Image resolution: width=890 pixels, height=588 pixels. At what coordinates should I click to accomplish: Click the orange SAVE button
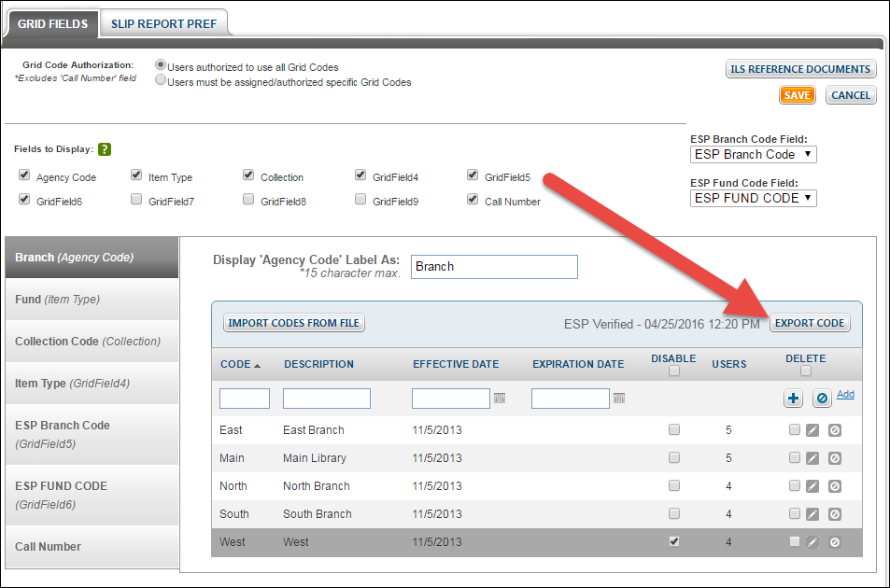click(797, 94)
